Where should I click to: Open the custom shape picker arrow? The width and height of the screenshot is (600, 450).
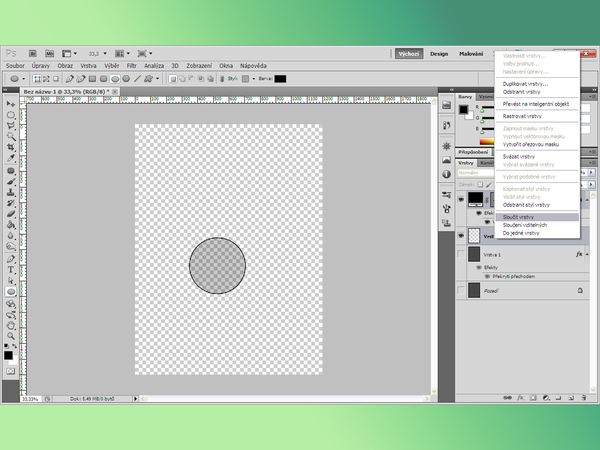[158, 78]
